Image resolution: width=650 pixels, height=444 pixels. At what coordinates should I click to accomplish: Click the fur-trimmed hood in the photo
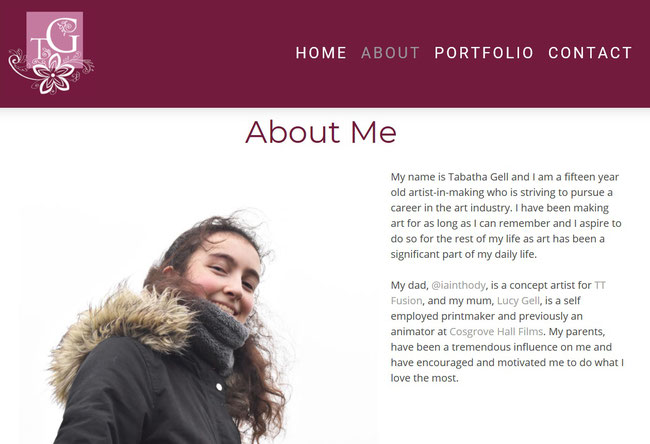coord(120,328)
